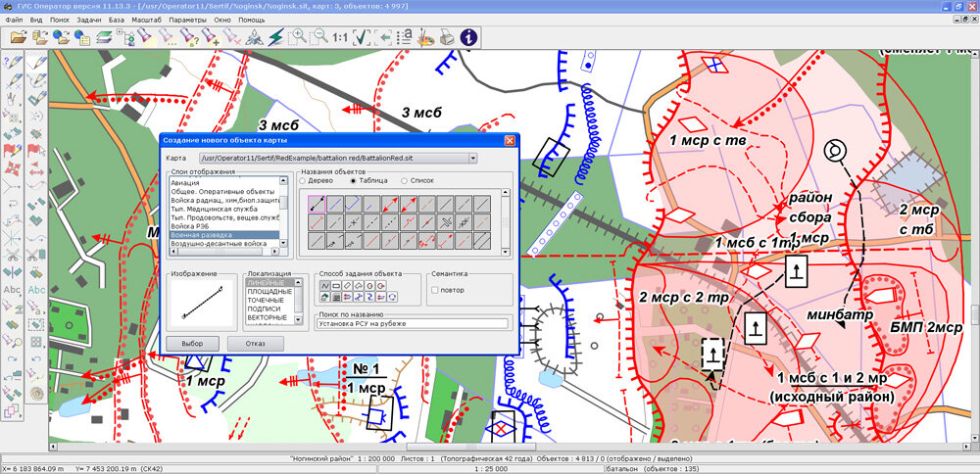Screen dimensions: 980x474
Task: Click the green checkmark selection icon
Action: pos(362,37)
